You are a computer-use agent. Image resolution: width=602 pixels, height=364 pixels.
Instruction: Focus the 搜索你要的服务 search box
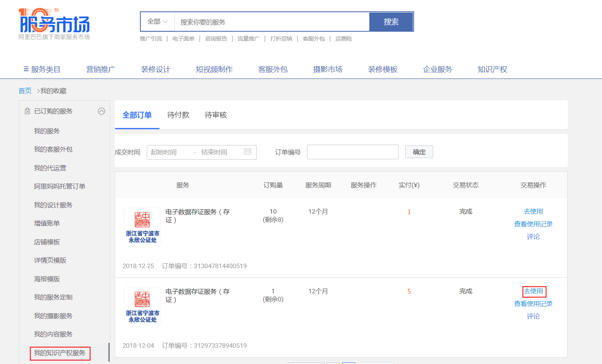(x=272, y=22)
